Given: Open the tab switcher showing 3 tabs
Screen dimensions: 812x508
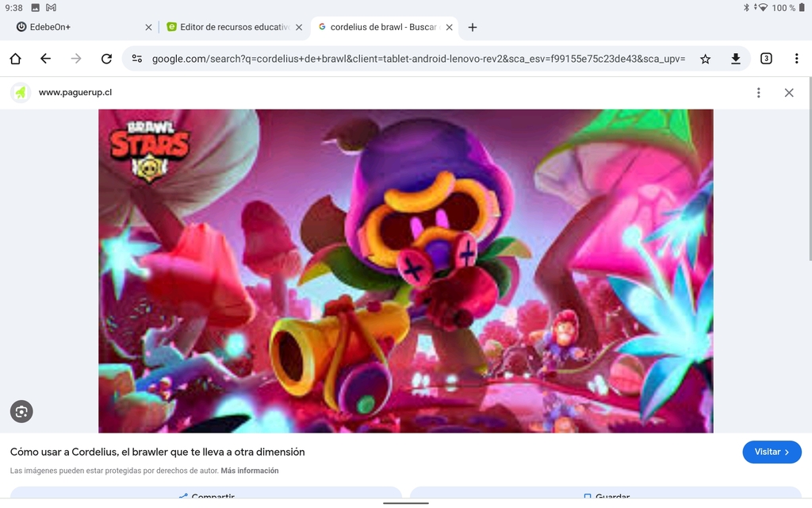Looking at the screenshot, I should 766,59.
